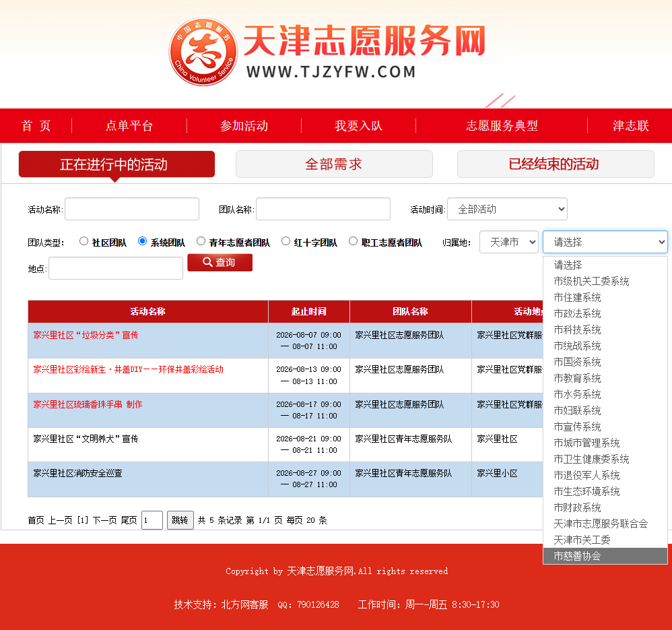The height and width of the screenshot is (630, 672).
Task: Click the China Volunteer Service logo
Action: pos(203,51)
